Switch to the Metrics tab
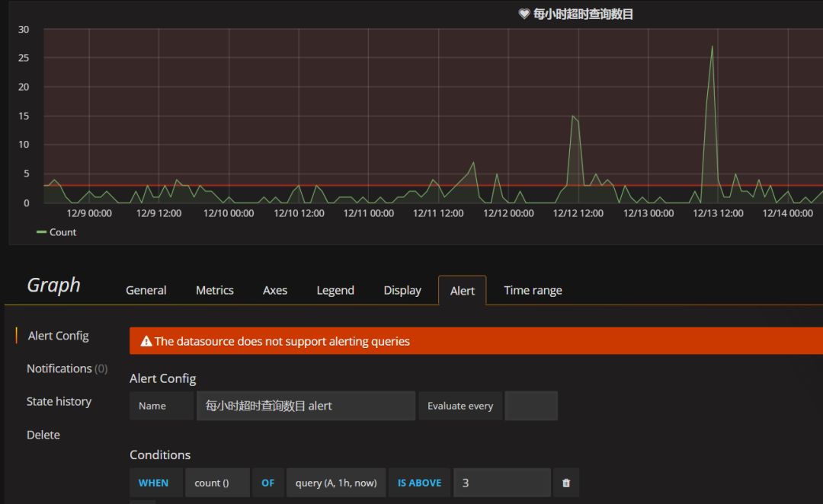The width and height of the screenshot is (823, 504). tap(215, 290)
